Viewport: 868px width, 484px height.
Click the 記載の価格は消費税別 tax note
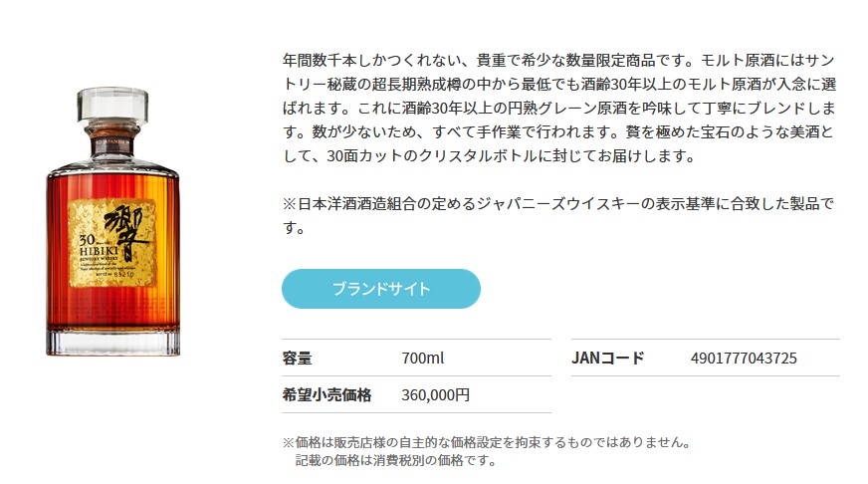coord(396,460)
